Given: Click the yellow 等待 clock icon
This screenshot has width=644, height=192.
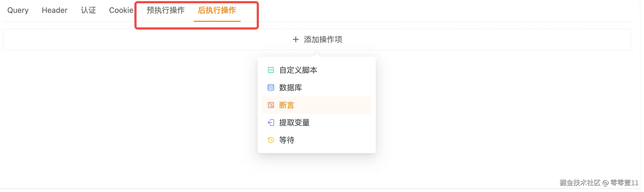Looking at the screenshot, I should pos(271,140).
